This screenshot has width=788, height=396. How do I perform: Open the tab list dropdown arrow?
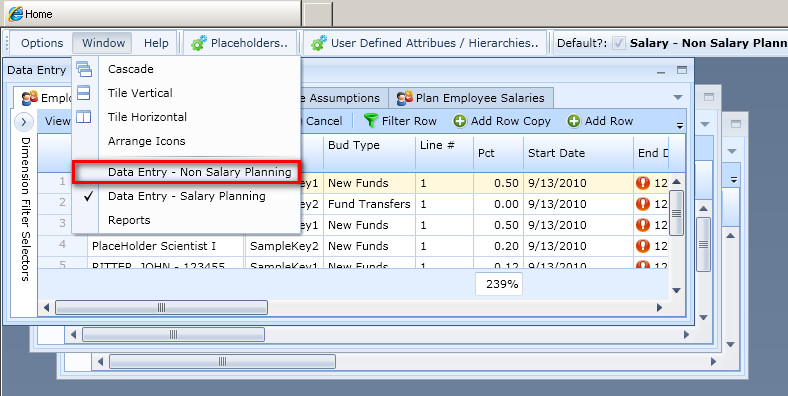pos(678,97)
